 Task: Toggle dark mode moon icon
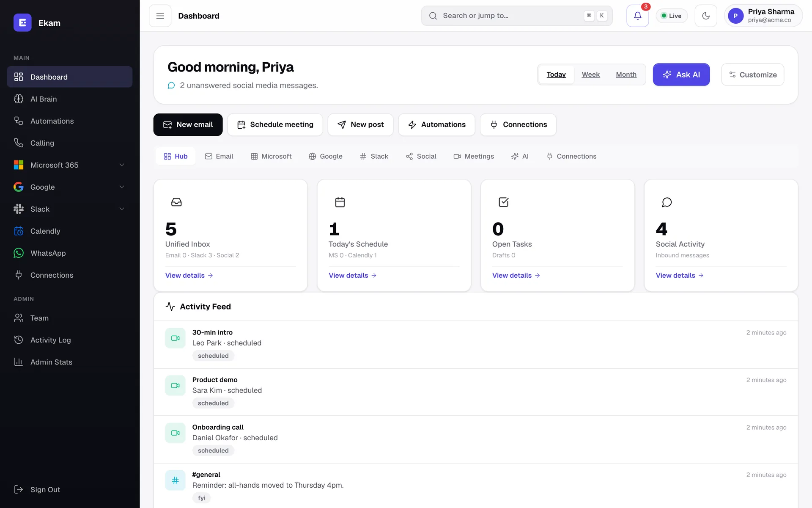pos(705,16)
